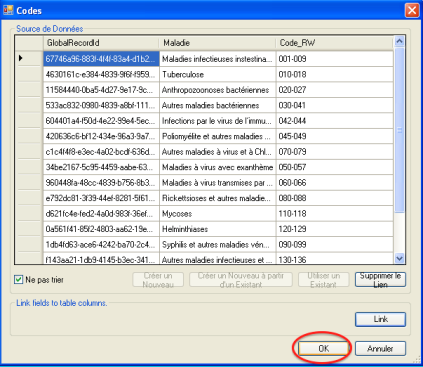Click the OK button

tap(323, 348)
